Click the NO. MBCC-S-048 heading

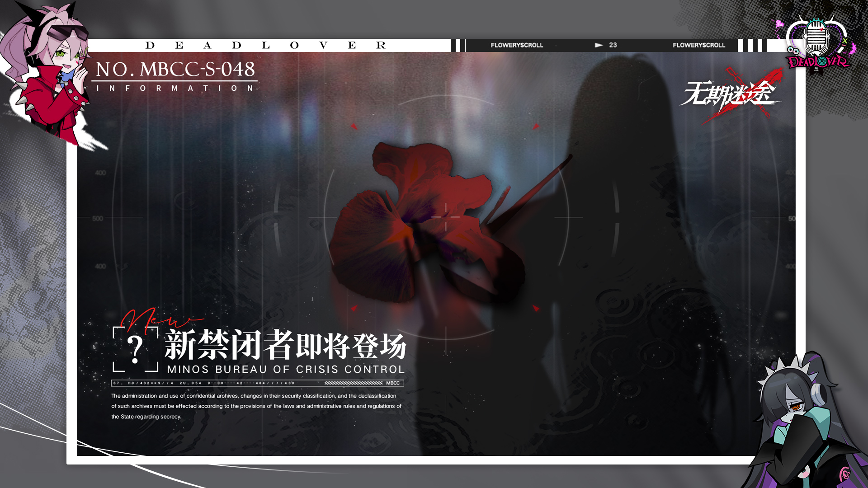pyautogui.click(x=175, y=69)
